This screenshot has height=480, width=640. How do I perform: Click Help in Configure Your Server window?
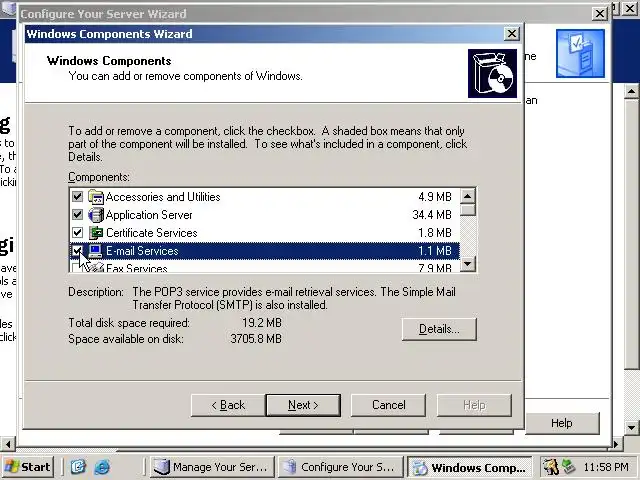coord(562,423)
